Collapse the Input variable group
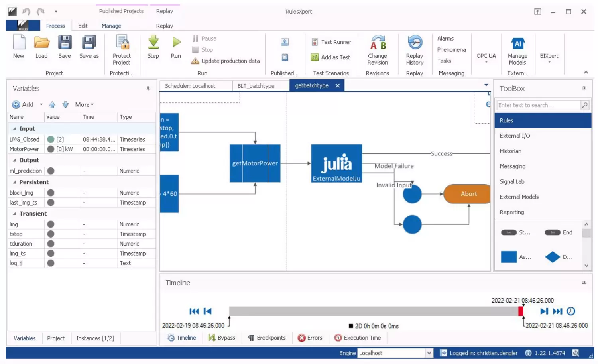 pos(14,129)
